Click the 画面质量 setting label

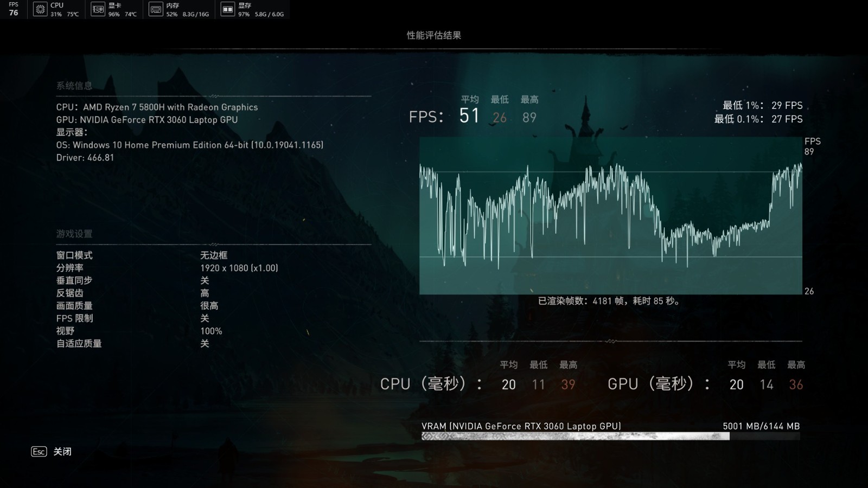(74, 306)
